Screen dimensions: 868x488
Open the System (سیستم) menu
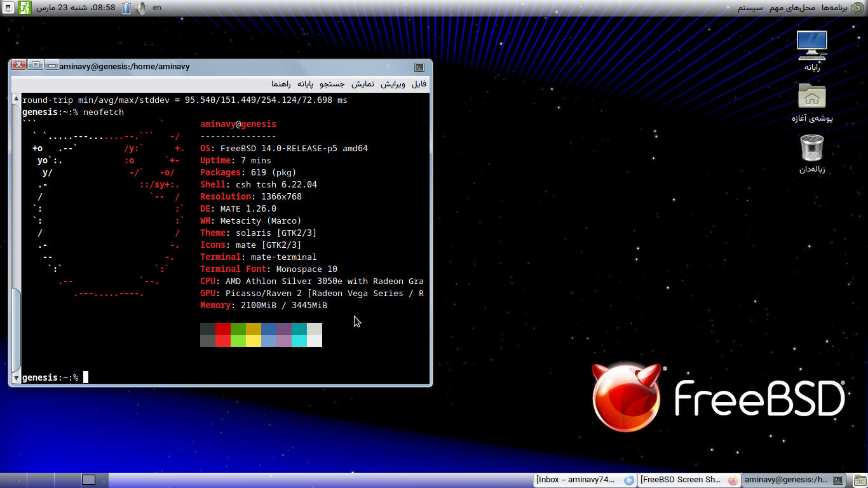[x=750, y=8]
